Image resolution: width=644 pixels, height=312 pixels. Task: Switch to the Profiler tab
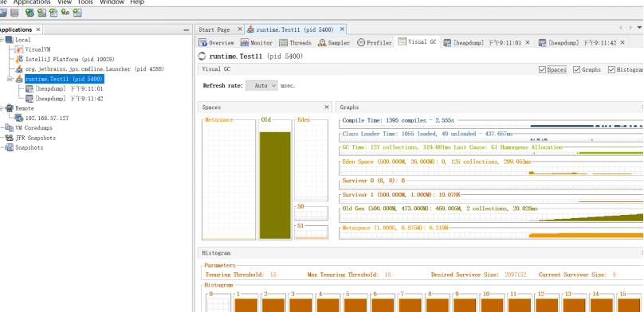(374, 43)
